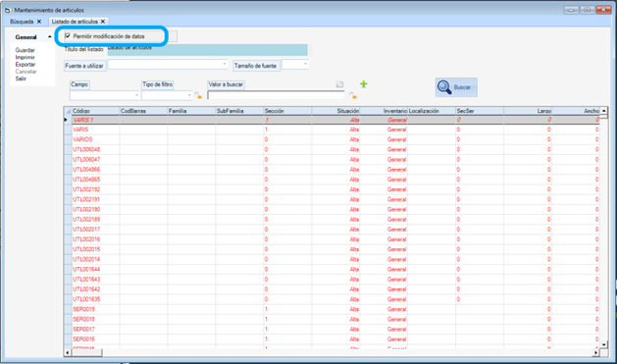This screenshot has width=617, height=364.
Task: Click the SecSer column header
Action: [x=480, y=111]
